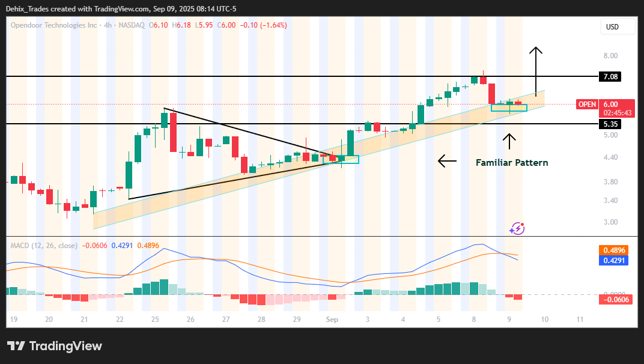The image size is (644, 364).
Task: Click the close value C6.00
Action: [226, 25]
